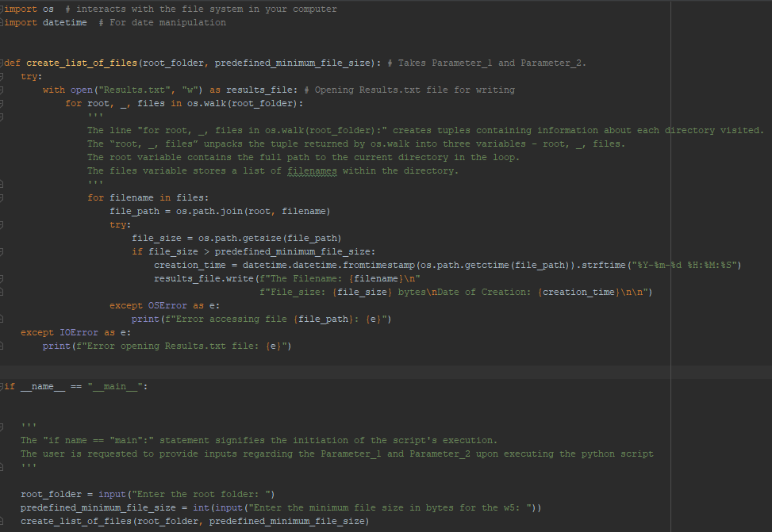
Task: Click 'print(f"Error accessing file' line
Action: 262,319
